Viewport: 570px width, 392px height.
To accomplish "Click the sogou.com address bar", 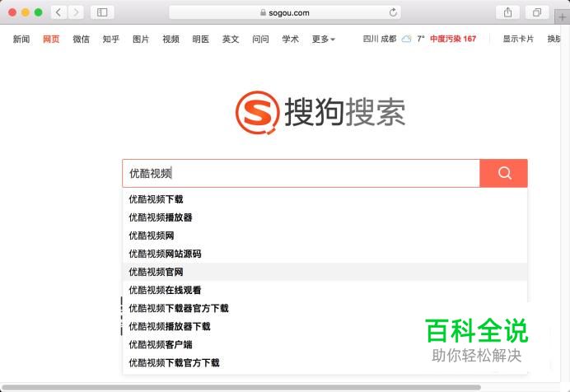I will (285, 12).
